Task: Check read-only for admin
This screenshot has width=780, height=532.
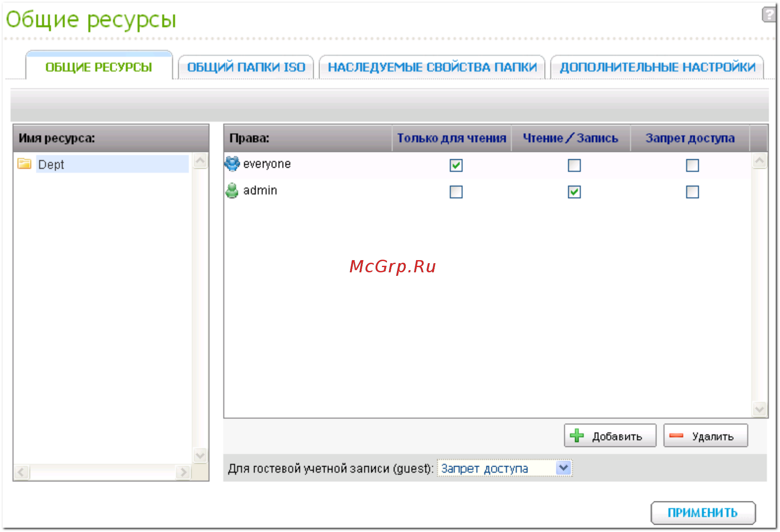Action: tap(456, 192)
